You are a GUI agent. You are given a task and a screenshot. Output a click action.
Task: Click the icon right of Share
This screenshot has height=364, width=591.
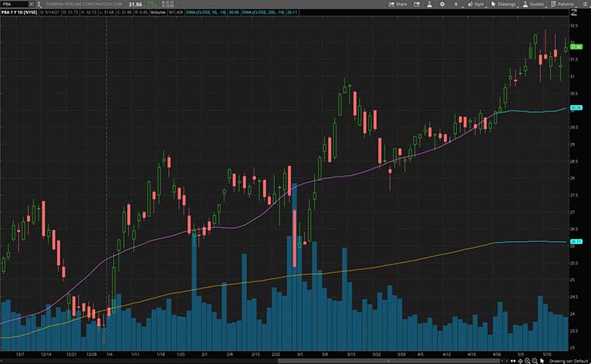coord(418,4)
